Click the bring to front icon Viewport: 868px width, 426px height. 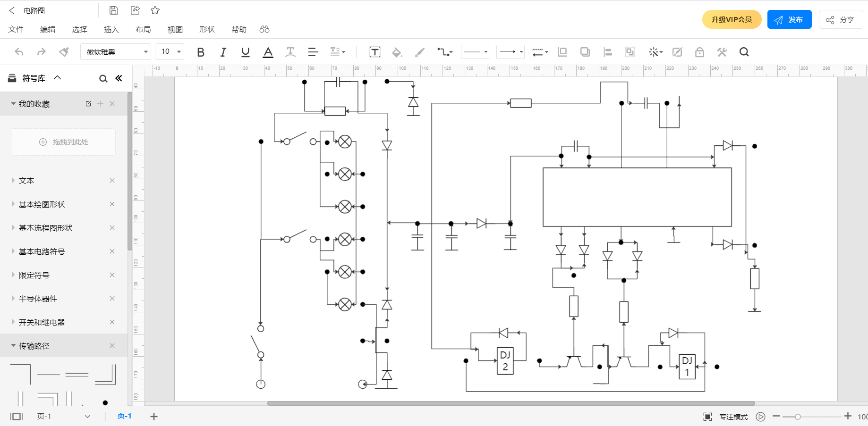point(562,52)
